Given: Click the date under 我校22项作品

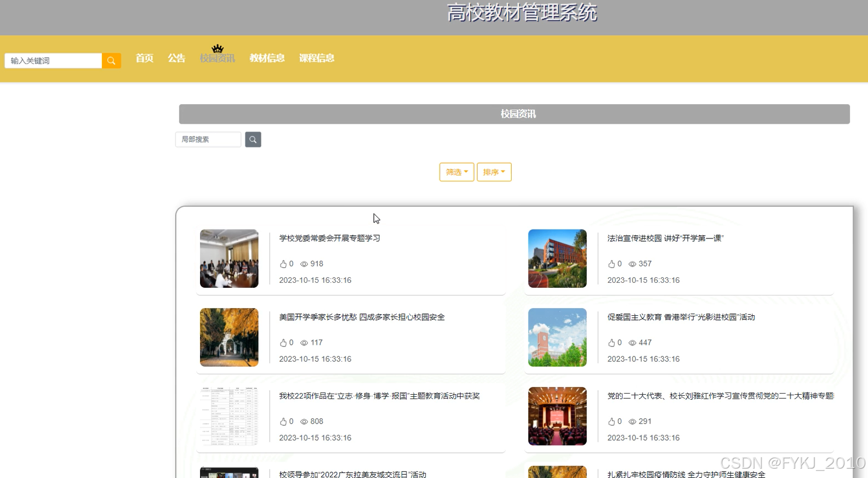Looking at the screenshot, I should [315, 438].
